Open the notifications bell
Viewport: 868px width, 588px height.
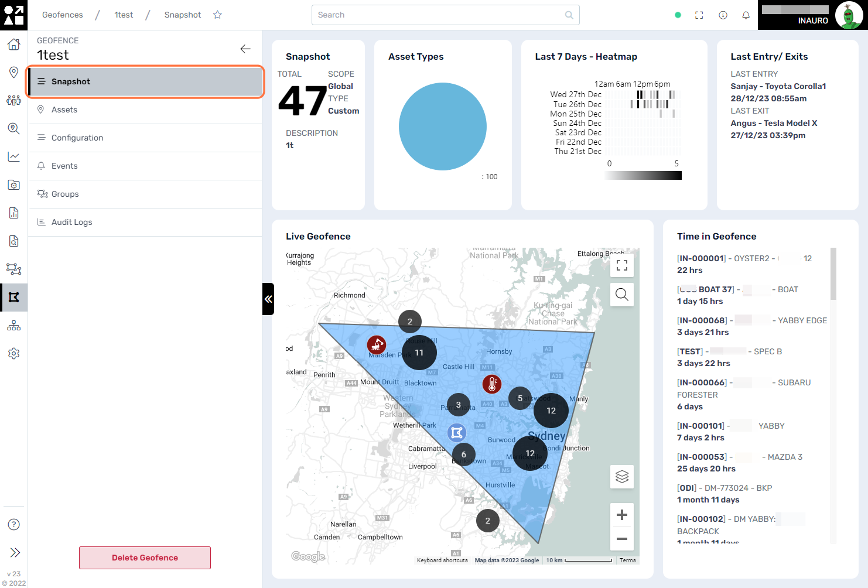click(x=746, y=15)
